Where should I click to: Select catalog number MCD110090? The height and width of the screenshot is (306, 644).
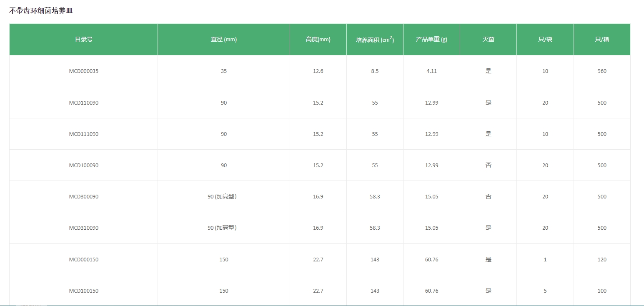click(83, 103)
